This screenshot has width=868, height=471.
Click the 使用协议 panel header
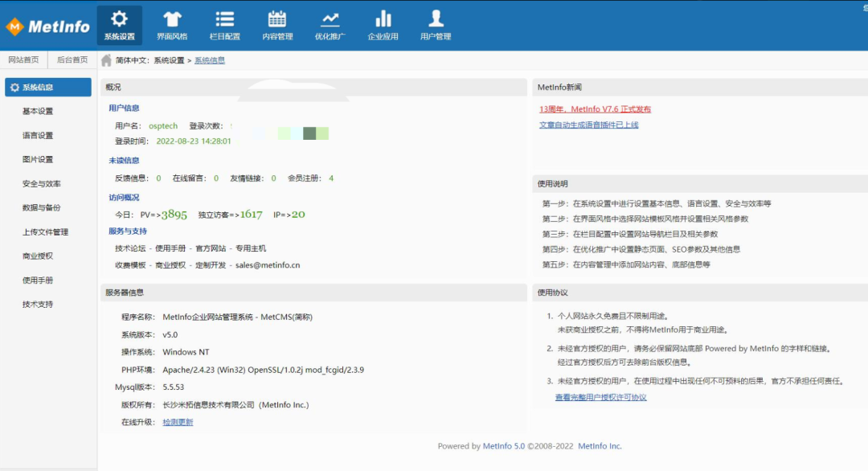click(x=700, y=293)
